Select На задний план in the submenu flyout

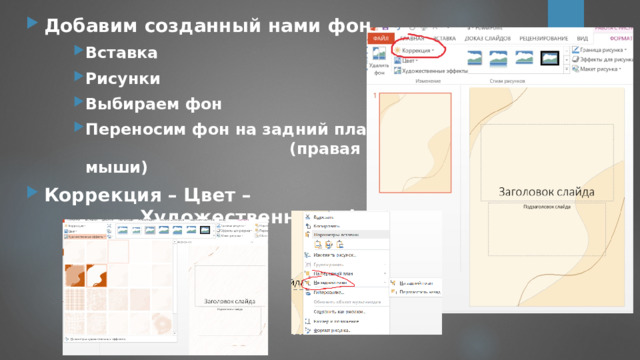click(x=416, y=283)
